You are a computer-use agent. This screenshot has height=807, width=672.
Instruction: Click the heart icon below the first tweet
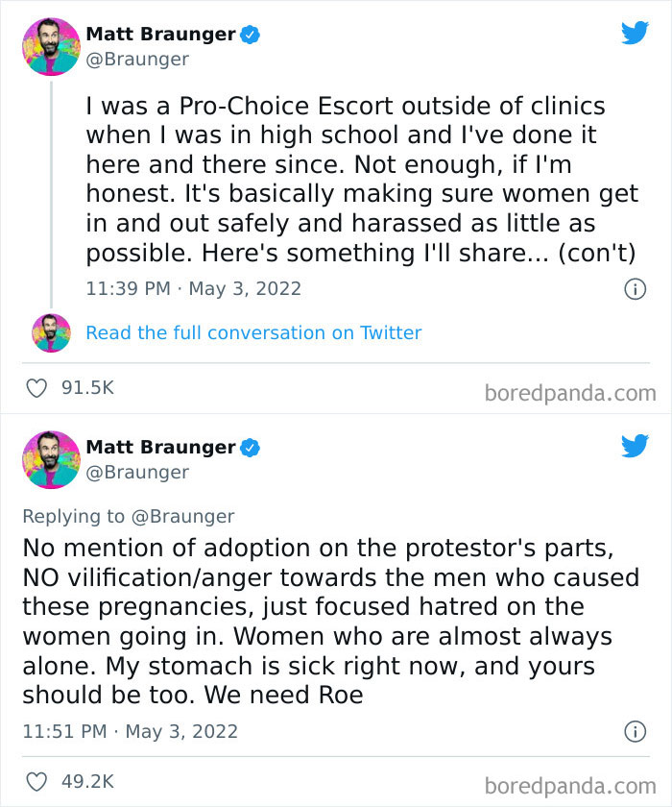pos(36,388)
